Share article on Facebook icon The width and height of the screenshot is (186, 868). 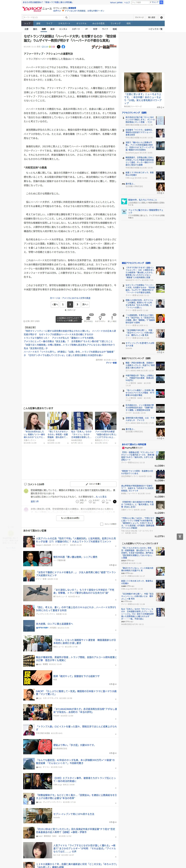63,47
